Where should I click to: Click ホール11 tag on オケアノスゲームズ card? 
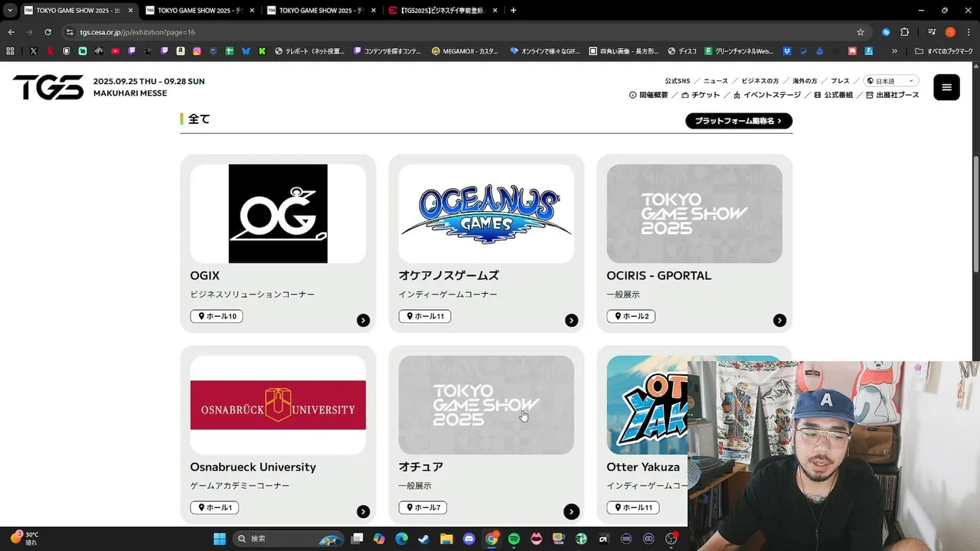425,316
